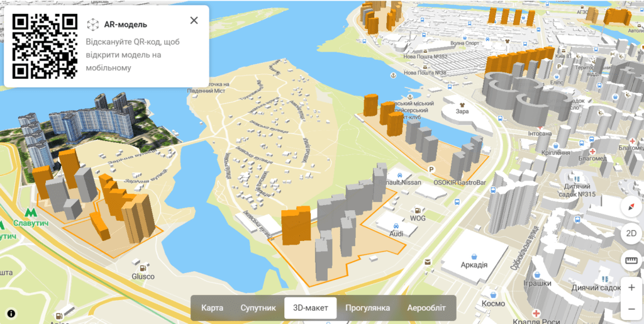Open the Аерообліт view

[x=426, y=308]
